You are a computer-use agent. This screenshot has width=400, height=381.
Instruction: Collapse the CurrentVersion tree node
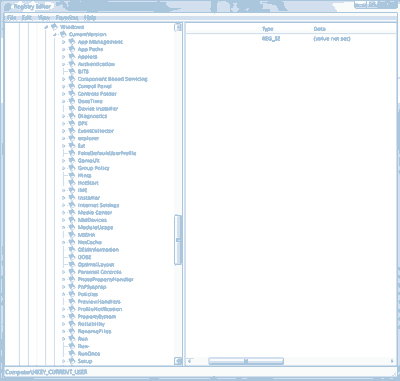pyautogui.click(x=54, y=34)
